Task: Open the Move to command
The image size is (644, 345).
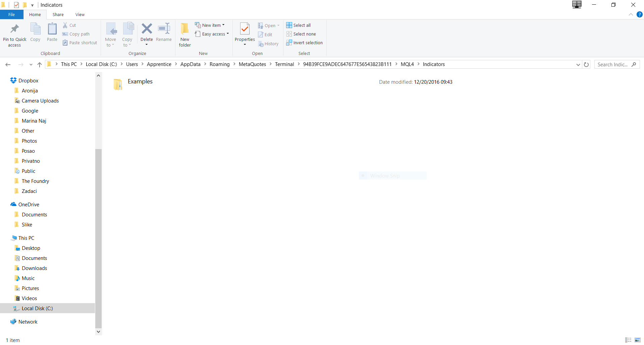Action: coord(110,35)
